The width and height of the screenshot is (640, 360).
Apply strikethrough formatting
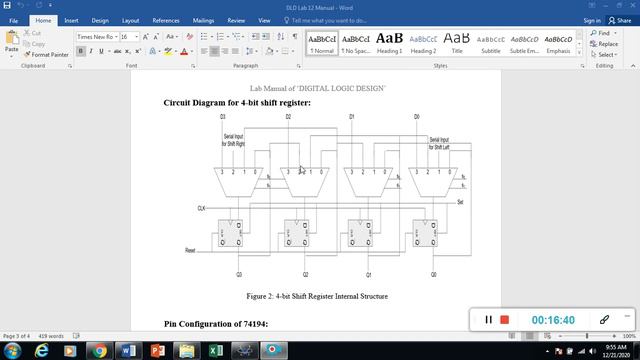point(118,51)
